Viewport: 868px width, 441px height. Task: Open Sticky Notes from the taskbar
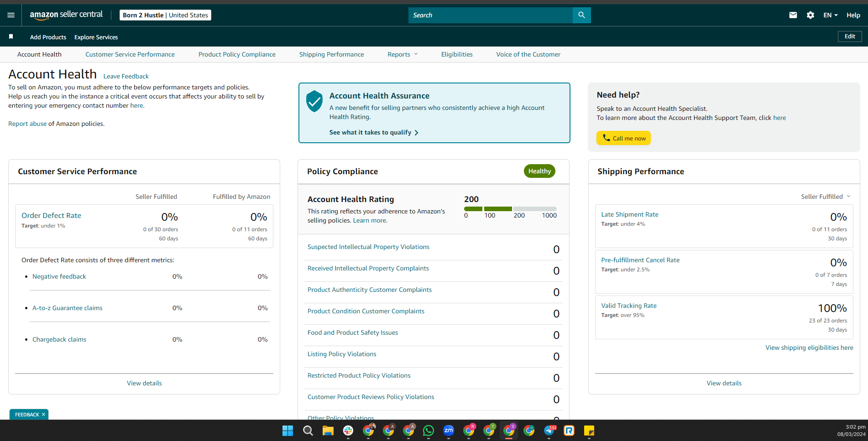pos(589,431)
